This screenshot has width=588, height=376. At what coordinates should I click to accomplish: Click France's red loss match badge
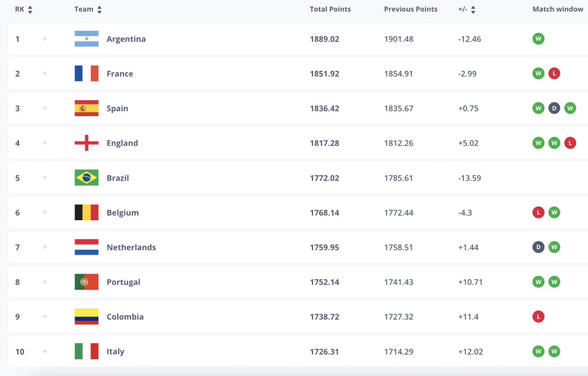tap(554, 74)
